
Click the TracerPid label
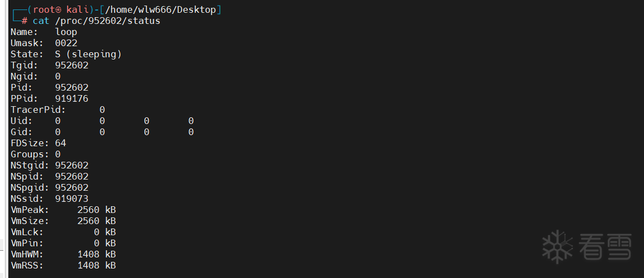[38, 110]
